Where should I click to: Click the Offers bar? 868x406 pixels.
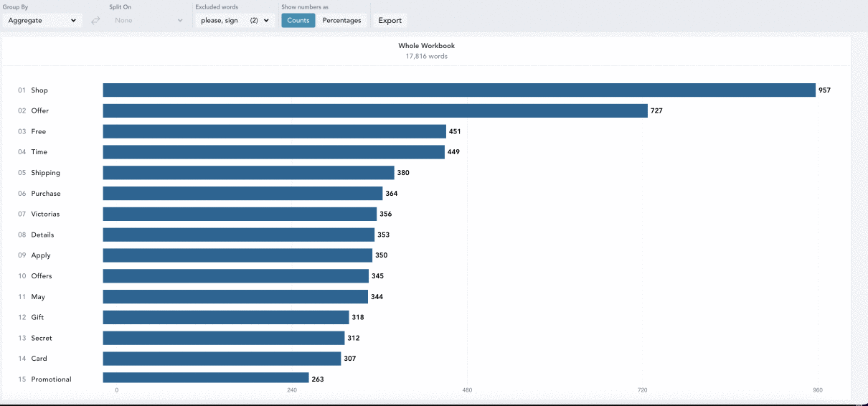point(236,276)
